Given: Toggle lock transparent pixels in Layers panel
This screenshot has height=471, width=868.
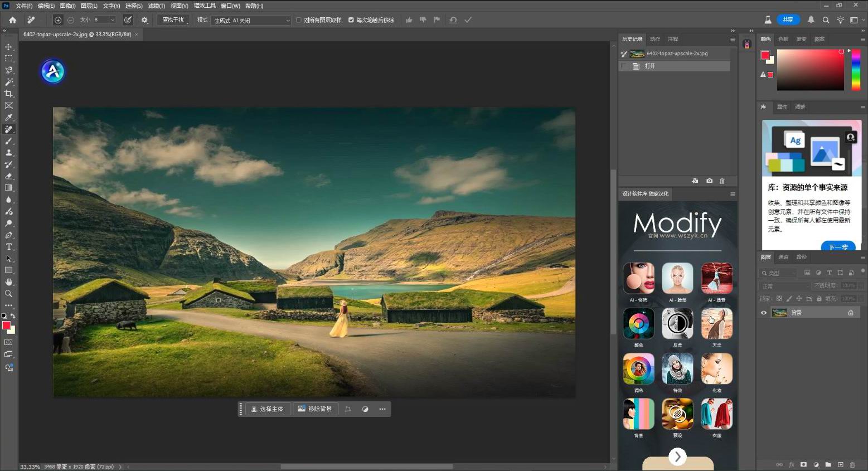Looking at the screenshot, I should pyautogui.click(x=779, y=299).
